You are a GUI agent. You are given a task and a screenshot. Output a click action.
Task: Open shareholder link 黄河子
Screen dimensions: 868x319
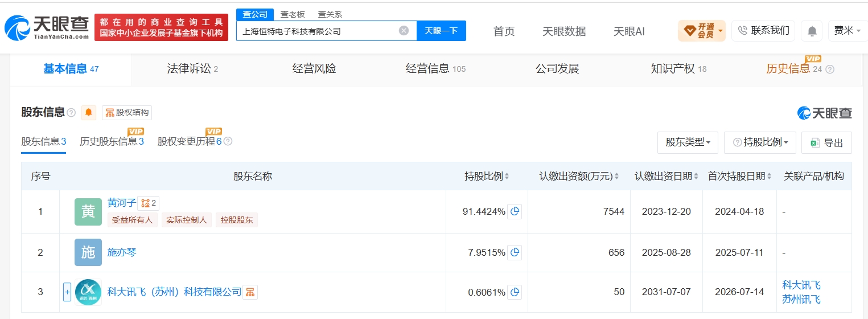[121, 203]
